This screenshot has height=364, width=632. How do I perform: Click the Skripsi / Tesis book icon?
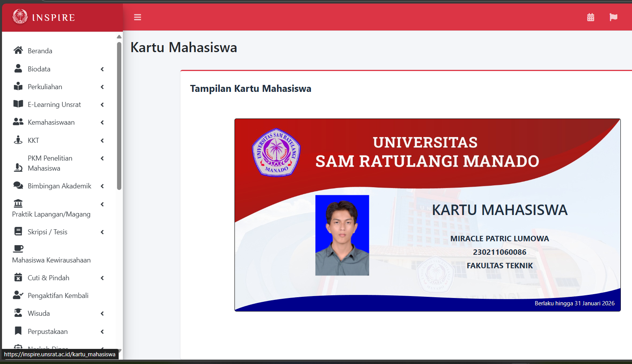point(18,231)
